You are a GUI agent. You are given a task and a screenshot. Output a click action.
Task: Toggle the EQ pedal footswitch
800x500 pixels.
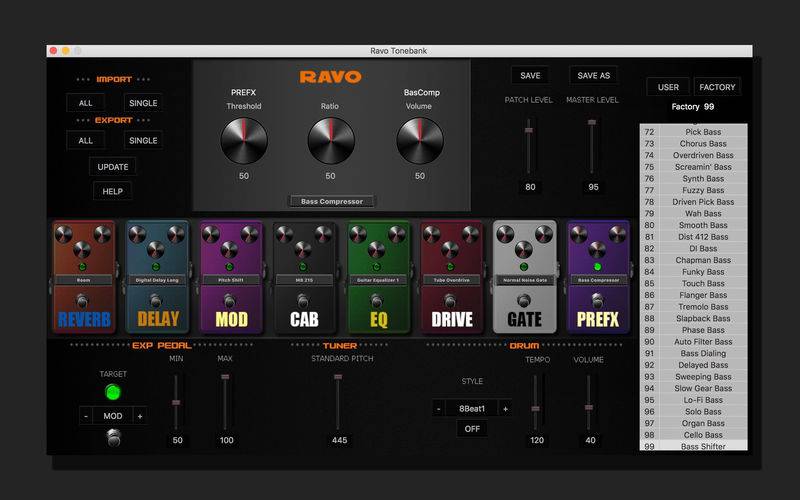pos(377,301)
